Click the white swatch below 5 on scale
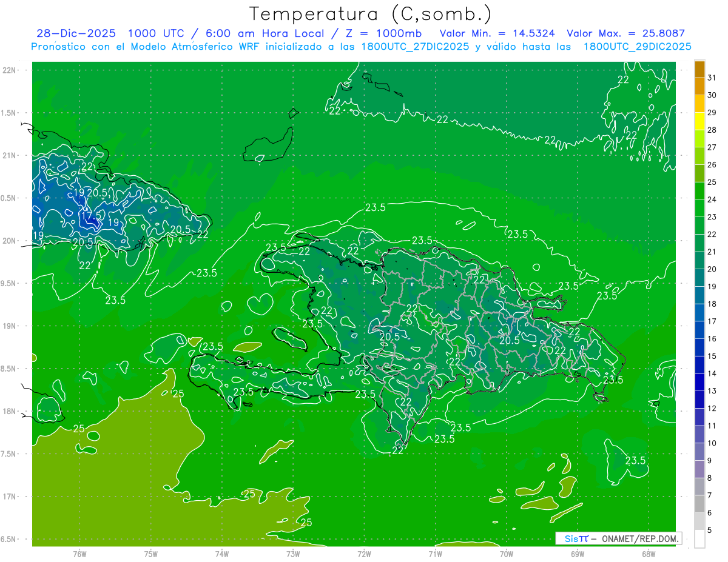The width and height of the screenshot is (728, 562). coord(699,539)
